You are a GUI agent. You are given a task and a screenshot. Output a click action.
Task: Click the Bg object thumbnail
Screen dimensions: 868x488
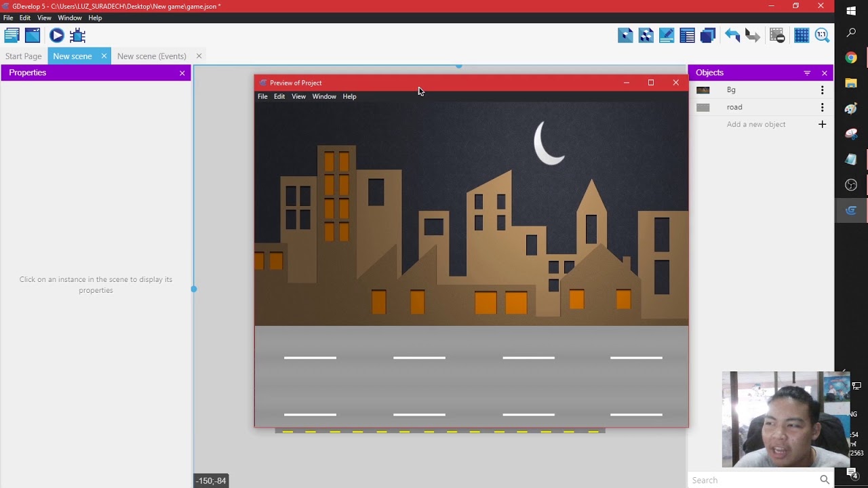pos(703,90)
